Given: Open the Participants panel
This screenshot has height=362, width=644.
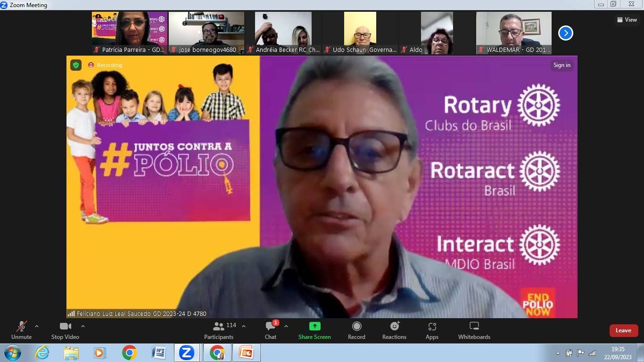Looking at the screenshot, I should pos(219,330).
